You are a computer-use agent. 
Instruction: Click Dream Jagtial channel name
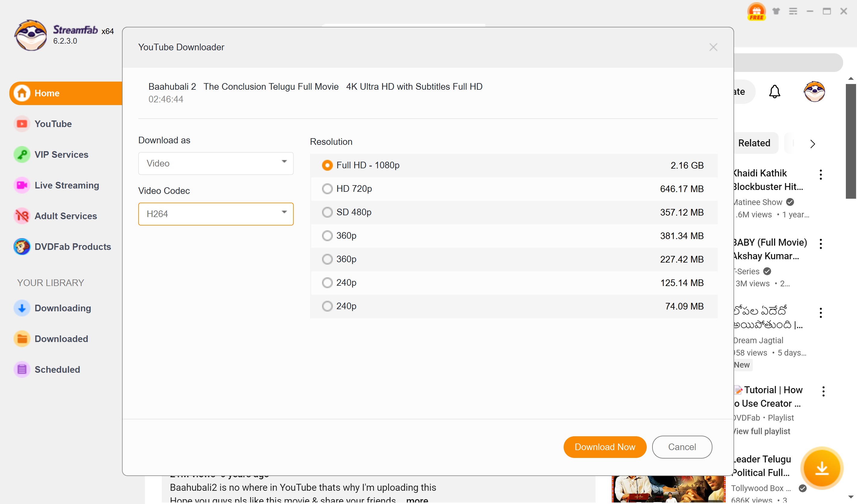pyautogui.click(x=758, y=340)
